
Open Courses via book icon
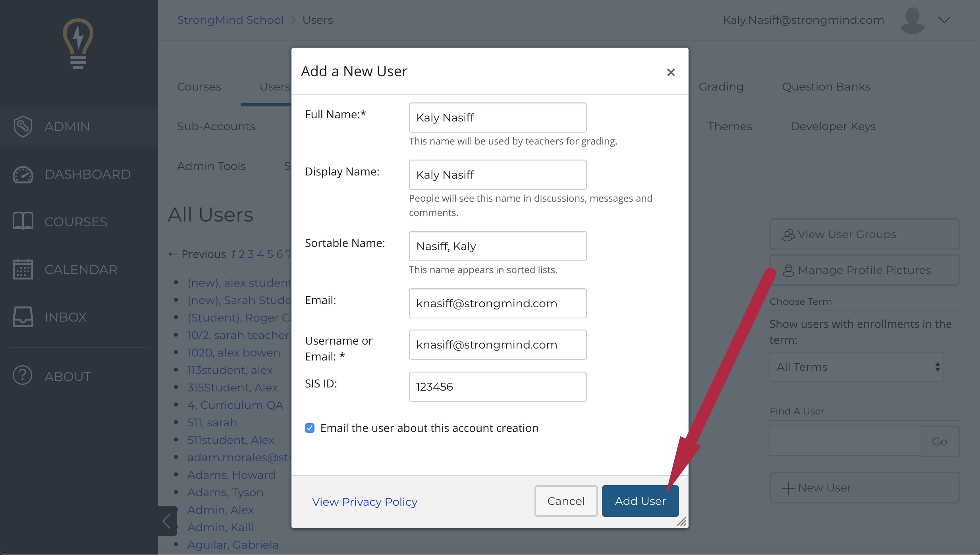click(x=23, y=221)
